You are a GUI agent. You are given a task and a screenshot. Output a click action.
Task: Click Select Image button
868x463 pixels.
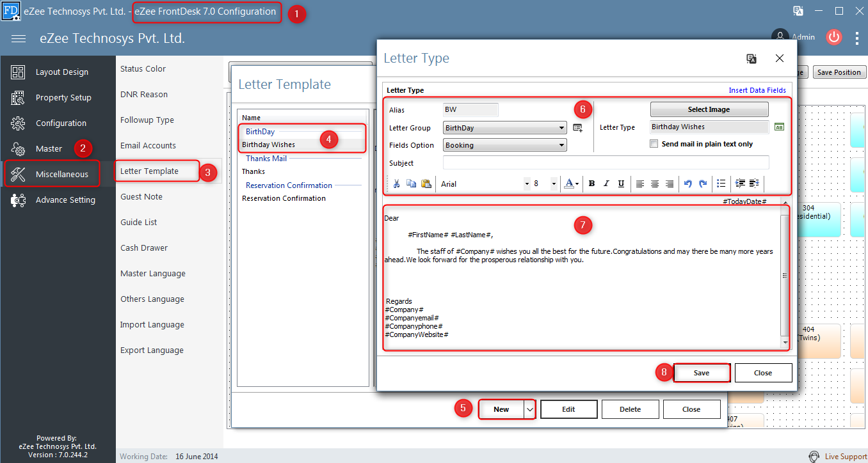[709, 109]
